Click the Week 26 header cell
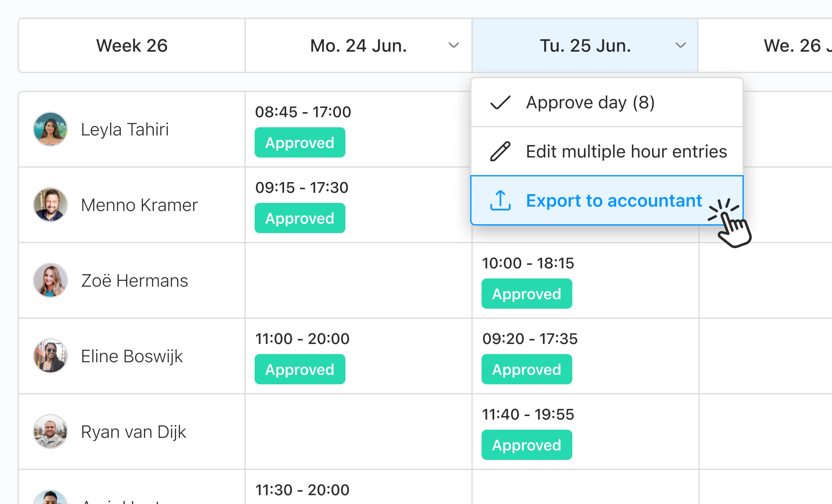This screenshot has height=504, width=832. pyautogui.click(x=132, y=45)
